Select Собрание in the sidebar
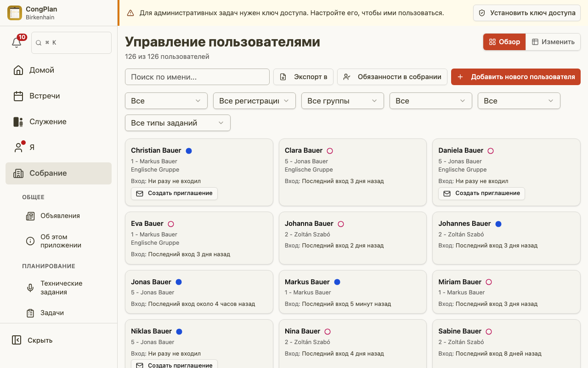Viewport: 588px width, 368px height. point(58,173)
